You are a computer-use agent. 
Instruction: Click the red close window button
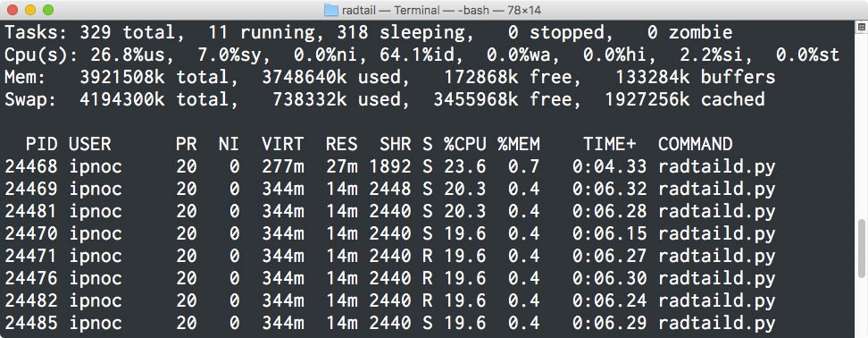pos(12,10)
